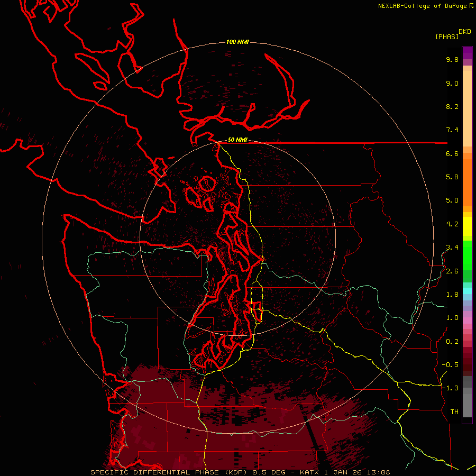This screenshot has width=476, height=476.
Task: Click the "TH" threshold label on legend
Action: 454,412
